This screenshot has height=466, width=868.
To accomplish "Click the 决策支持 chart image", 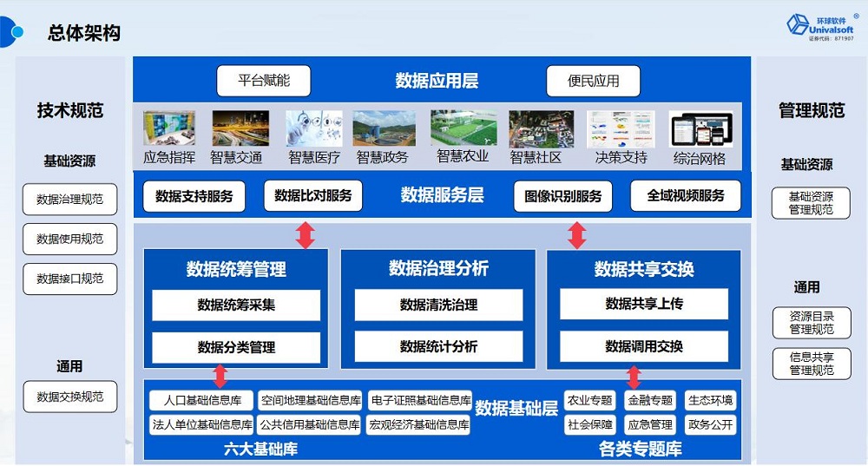I will pyautogui.click(x=621, y=128).
